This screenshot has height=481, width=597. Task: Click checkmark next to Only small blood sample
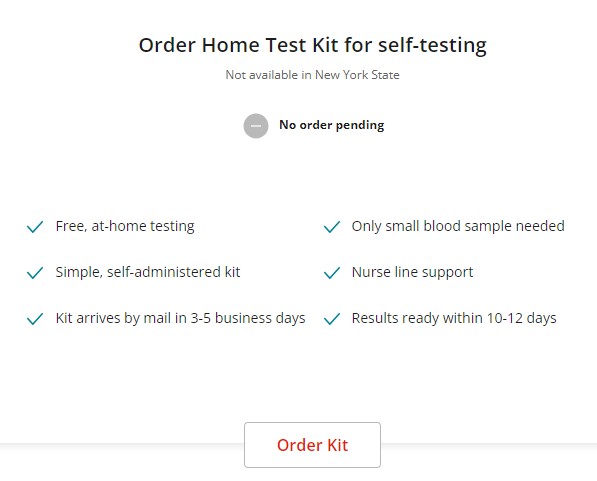(332, 227)
